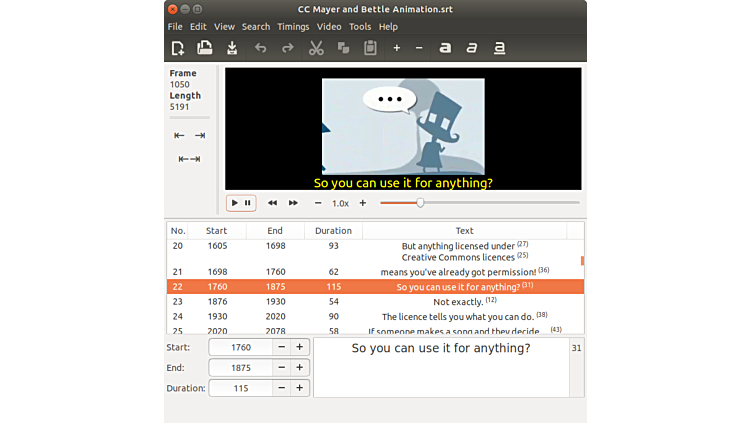The width and height of the screenshot is (752, 423).
Task: Click the set subtitle start and end icon
Action: pyautogui.click(x=189, y=159)
